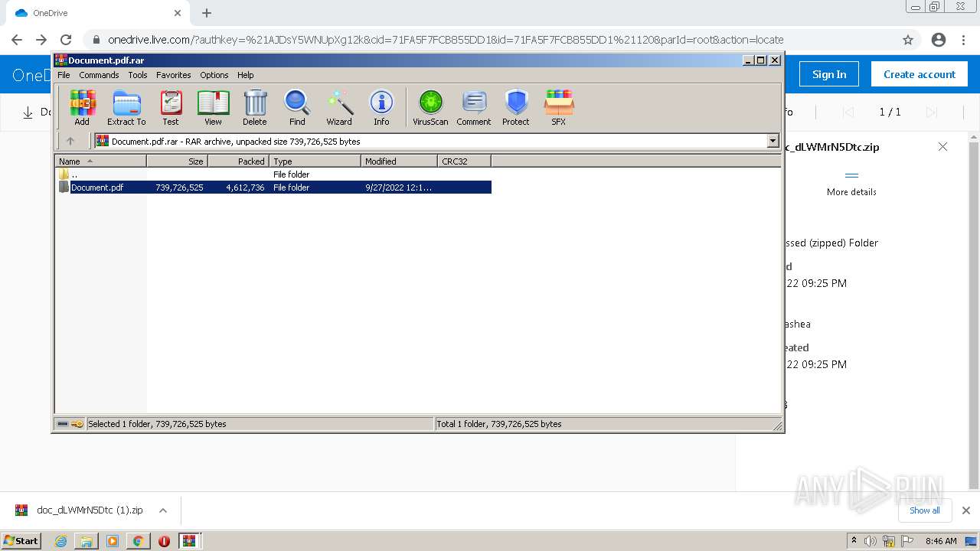Open the Tools menu
Screen dimensions: 980x551
(x=138, y=75)
